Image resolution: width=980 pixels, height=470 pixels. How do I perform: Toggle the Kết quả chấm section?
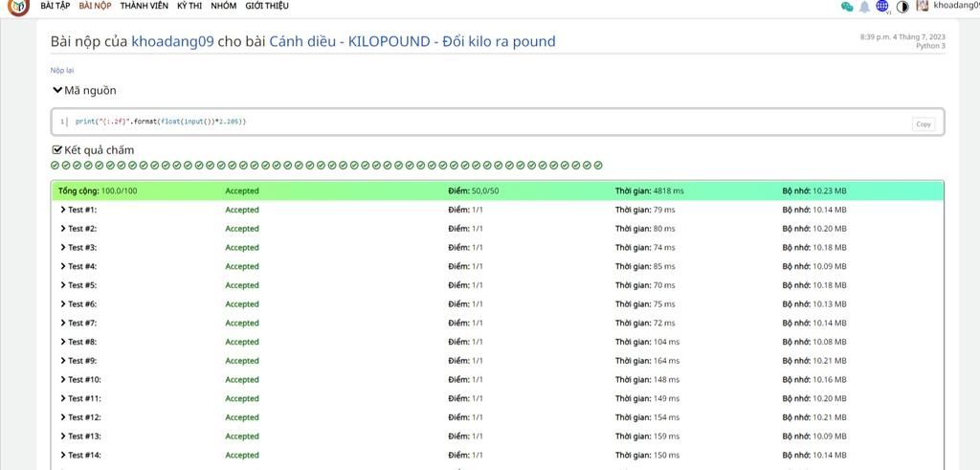[x=93, y=150]
